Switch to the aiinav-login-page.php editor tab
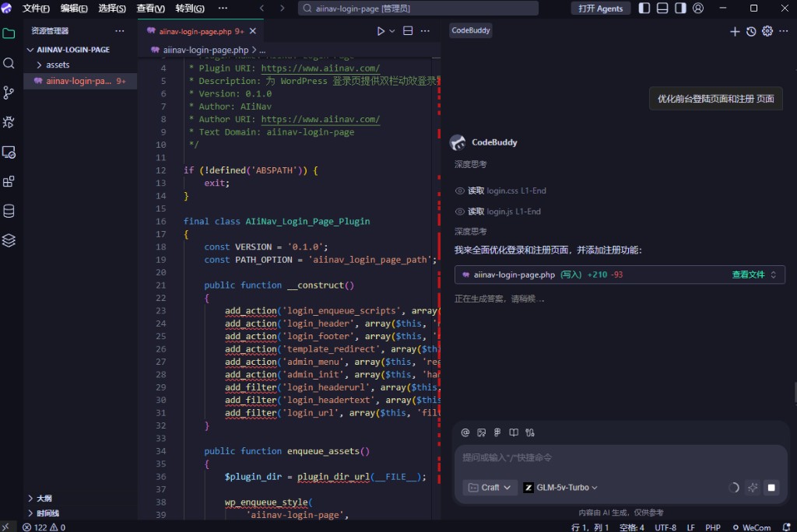Viewport: 797px width, 532px height. pos(195,31)
